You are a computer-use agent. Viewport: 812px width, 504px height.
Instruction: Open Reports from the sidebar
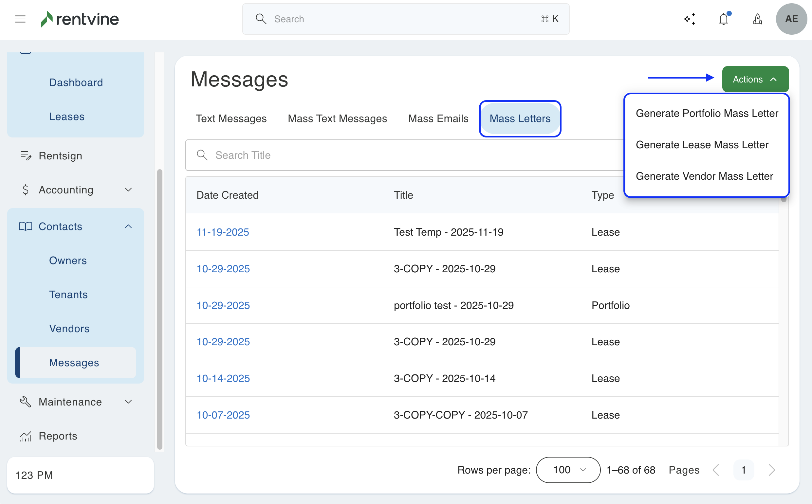click(x=58, y=436)
